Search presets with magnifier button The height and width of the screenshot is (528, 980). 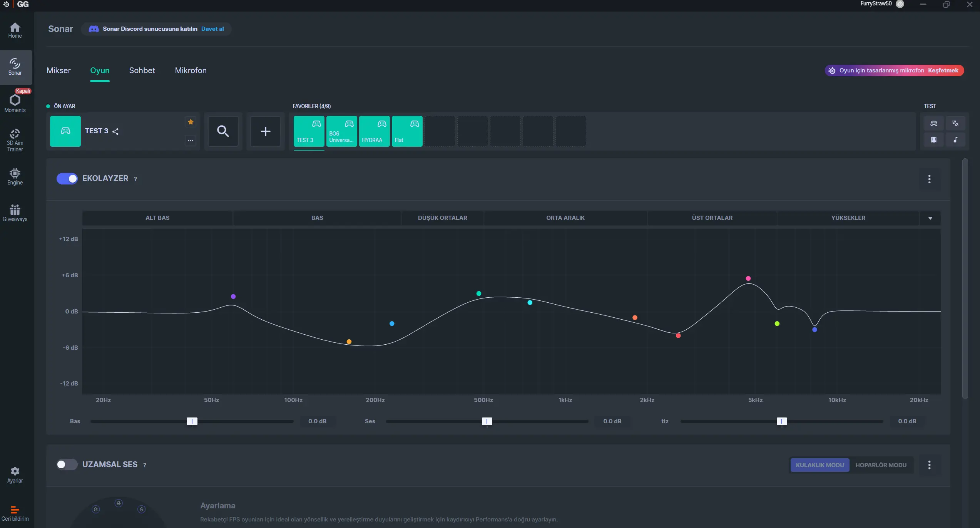coord(223,131)
